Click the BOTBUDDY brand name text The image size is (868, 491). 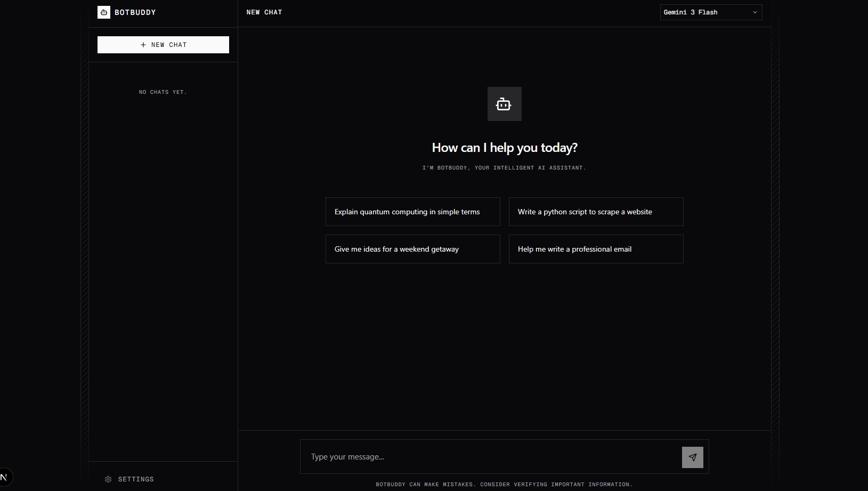tap(135, 12)
